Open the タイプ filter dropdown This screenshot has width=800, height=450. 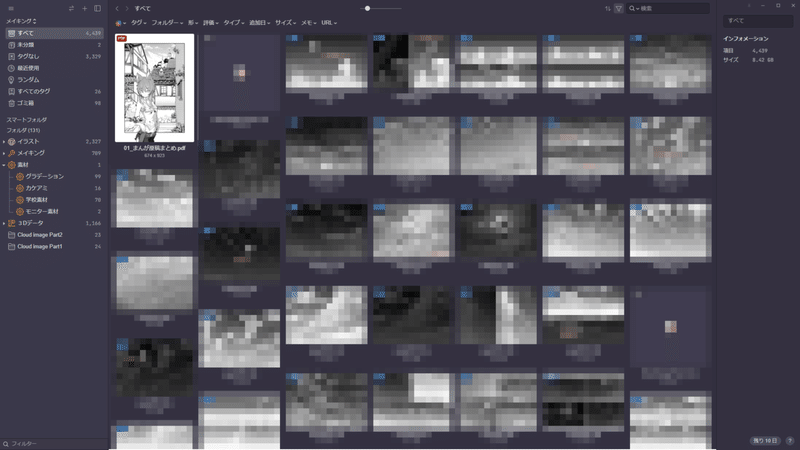[x=234, y=23]
